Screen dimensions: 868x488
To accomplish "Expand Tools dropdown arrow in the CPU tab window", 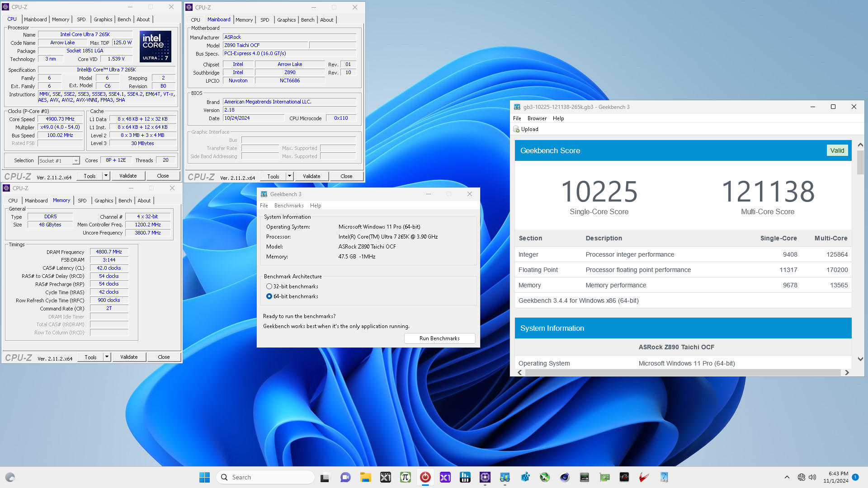I will click(106, 176).
